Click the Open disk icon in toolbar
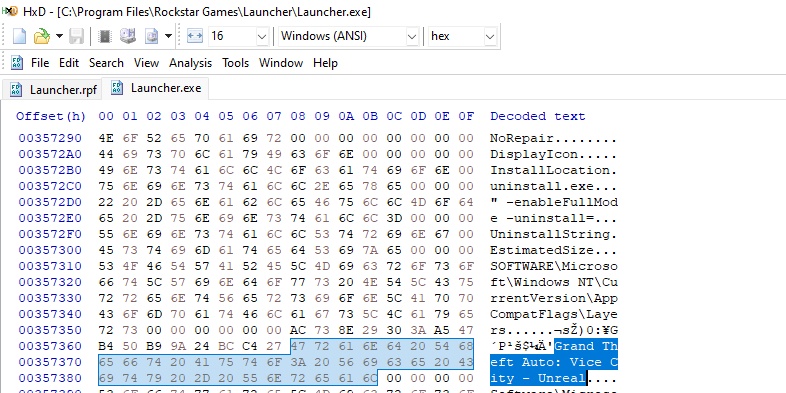This screenshot has height=393, width=786. click(x=128, y=36)
